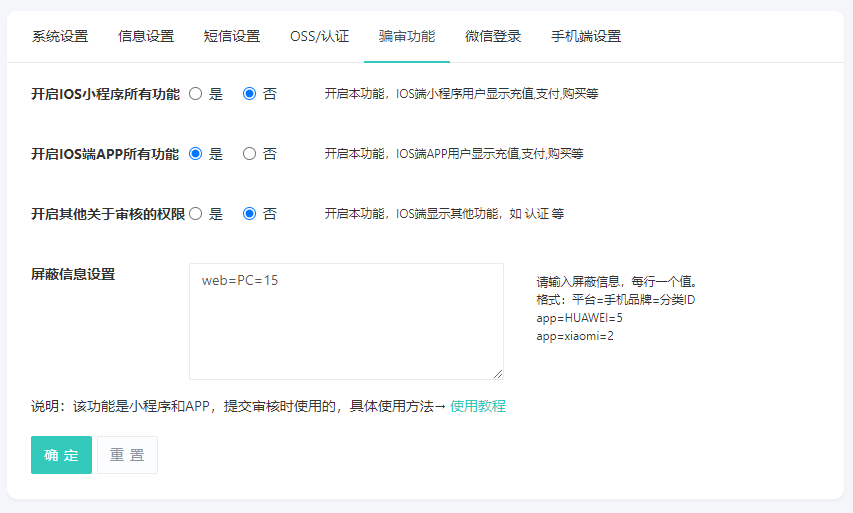
Task: Click the 请输入屏蔽信息 instruction text
Action: (x=617, y=282)
